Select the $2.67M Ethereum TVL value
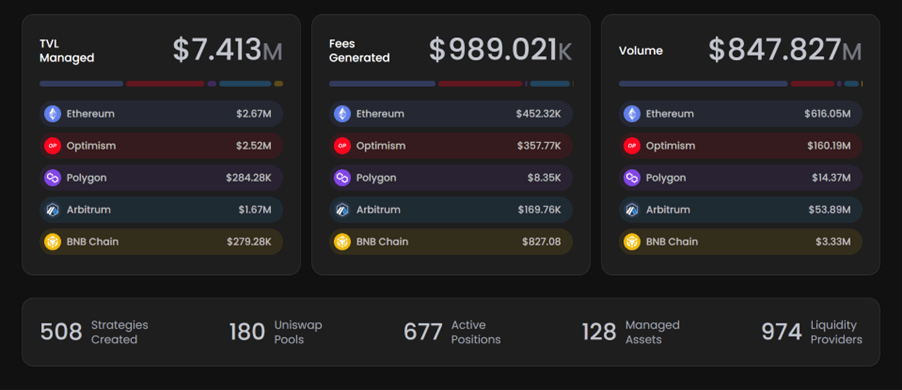This screenshot has height=390, width=902. (254, 114)
